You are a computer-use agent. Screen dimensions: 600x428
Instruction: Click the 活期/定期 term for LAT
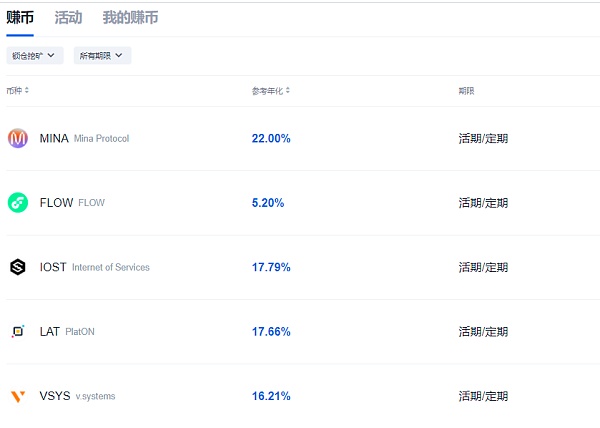483,331
